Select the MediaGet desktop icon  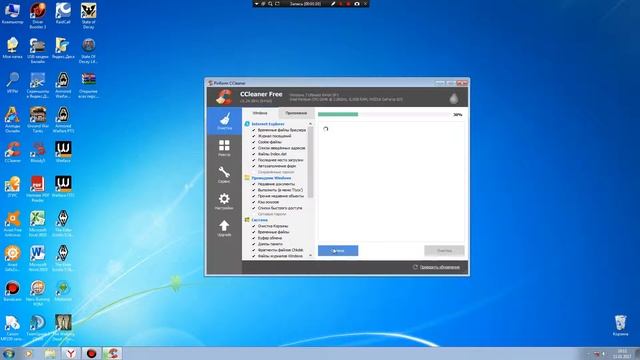(63, 291)
